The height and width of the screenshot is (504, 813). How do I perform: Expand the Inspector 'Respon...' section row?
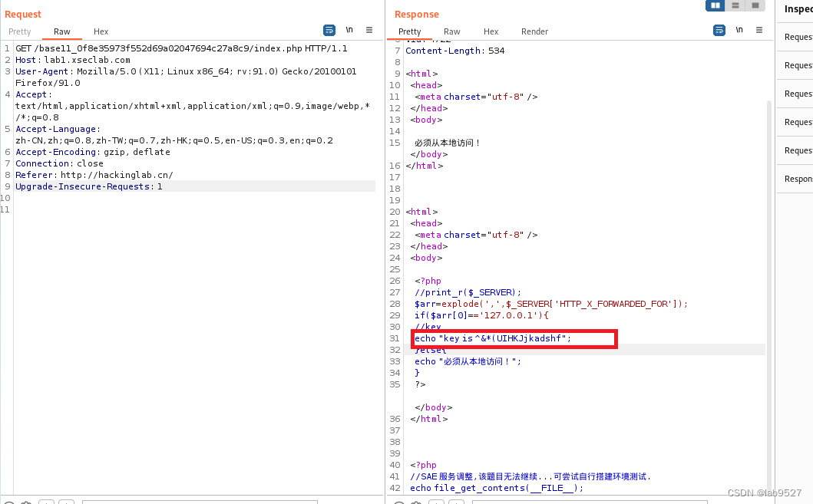pyautogui.click(x=795, y=179)
